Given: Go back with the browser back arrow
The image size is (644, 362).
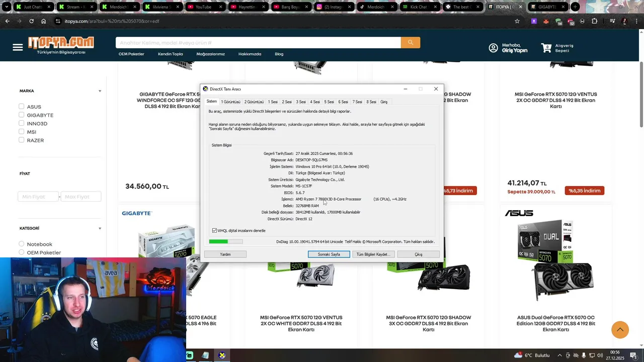Looking at the screenshot, I should pyautogui.click(x=7, y=21).
